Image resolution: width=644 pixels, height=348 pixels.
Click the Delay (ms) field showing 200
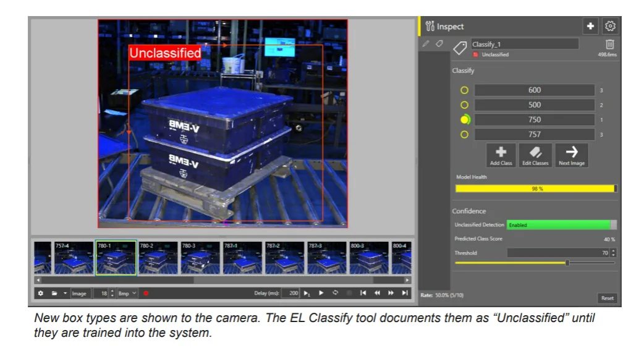290,293
